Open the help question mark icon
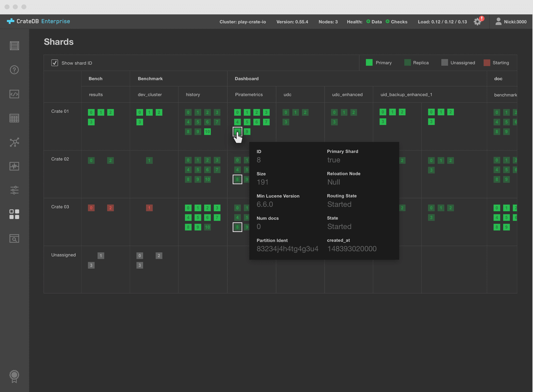533x392 pixels. click(14, 70)
